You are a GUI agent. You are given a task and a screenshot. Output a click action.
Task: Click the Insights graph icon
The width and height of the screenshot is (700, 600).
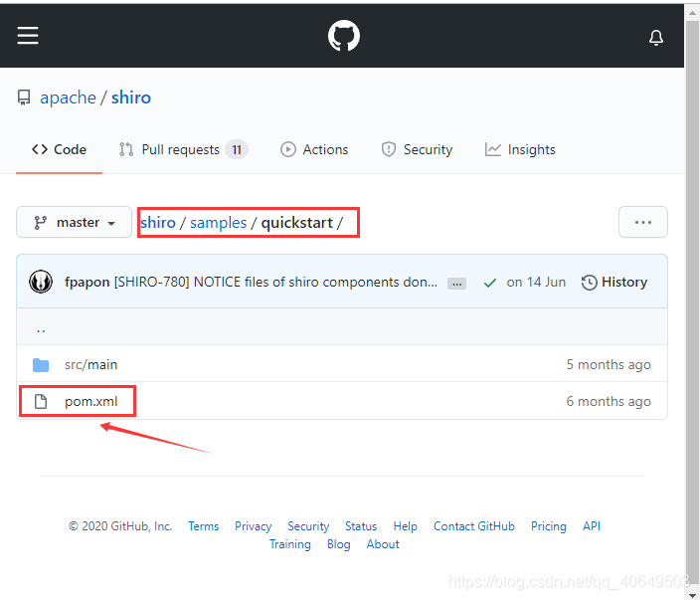pos(493,149)
